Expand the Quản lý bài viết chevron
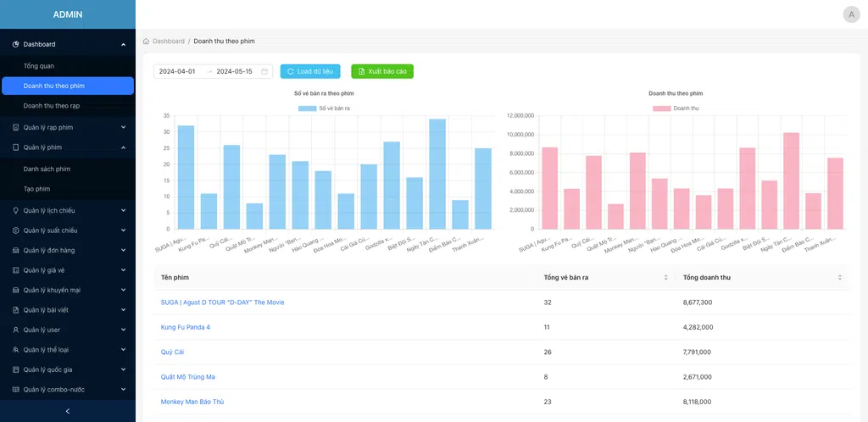Viewport: 868px width, 422px height. click(124, 310)
